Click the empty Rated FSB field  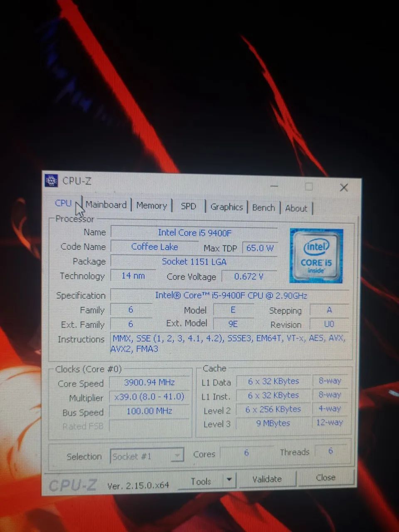149,426
